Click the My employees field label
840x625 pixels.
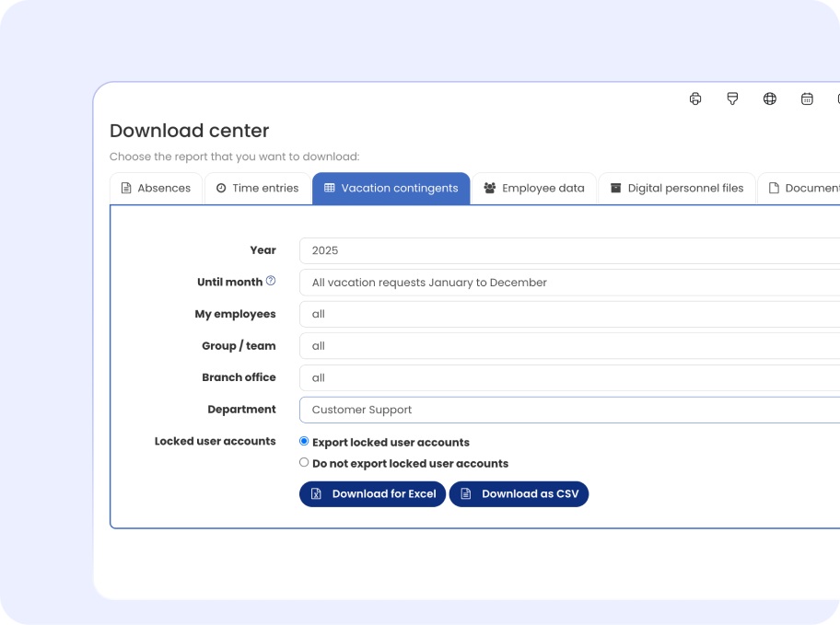pyautogui.click(x=235, y=314)
